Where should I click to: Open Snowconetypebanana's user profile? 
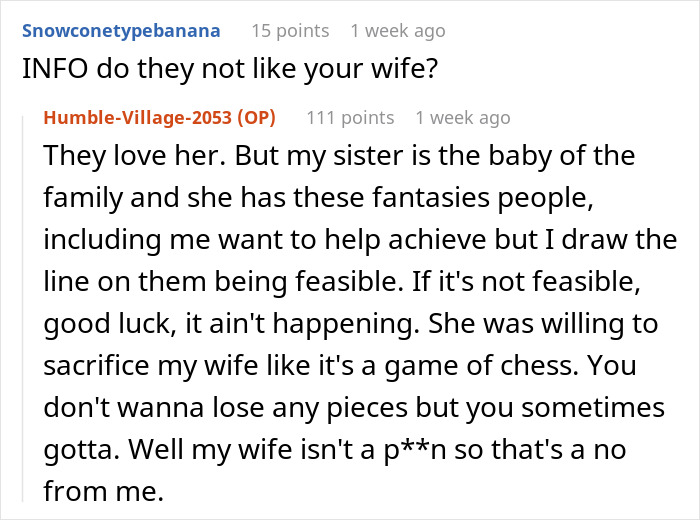pos(121,30)
